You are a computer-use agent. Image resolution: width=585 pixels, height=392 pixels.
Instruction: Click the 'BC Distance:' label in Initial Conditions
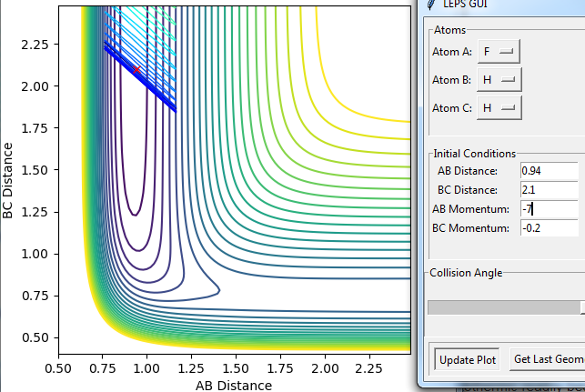pyautogui.click(x=468, y=190)
